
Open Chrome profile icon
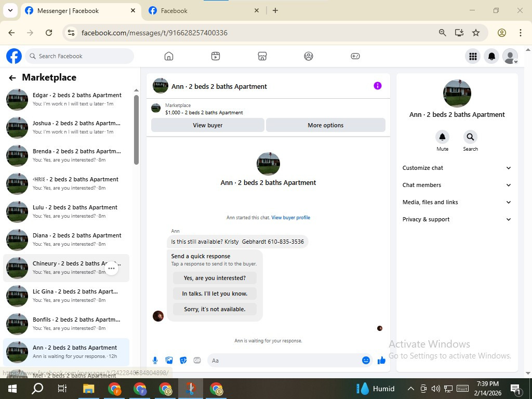coord(502,33)
